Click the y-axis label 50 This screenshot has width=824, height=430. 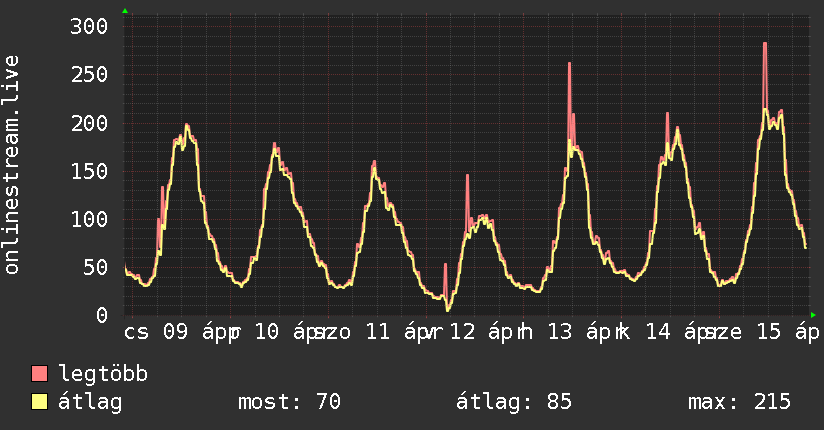coord(95,268)
